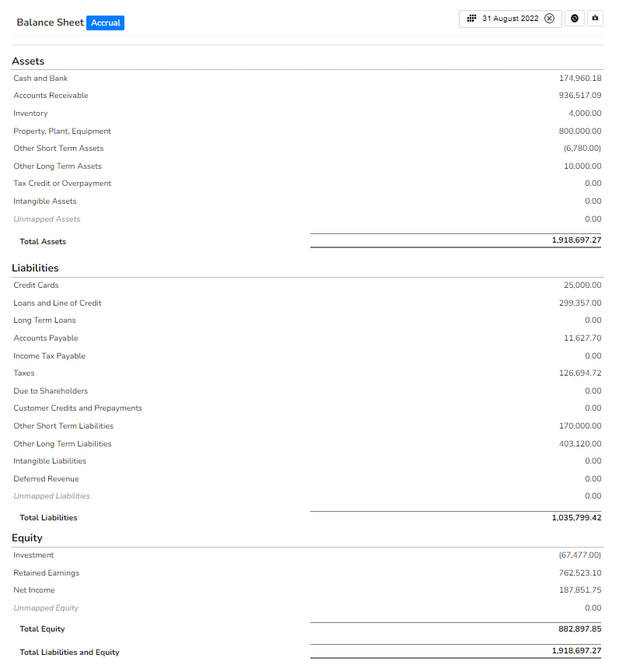Clear the 31 August 2022 date filter

(549, 19)
